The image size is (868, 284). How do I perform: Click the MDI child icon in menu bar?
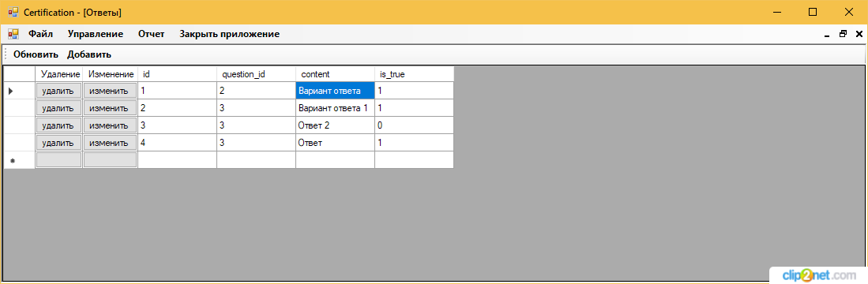coord(13,34)
